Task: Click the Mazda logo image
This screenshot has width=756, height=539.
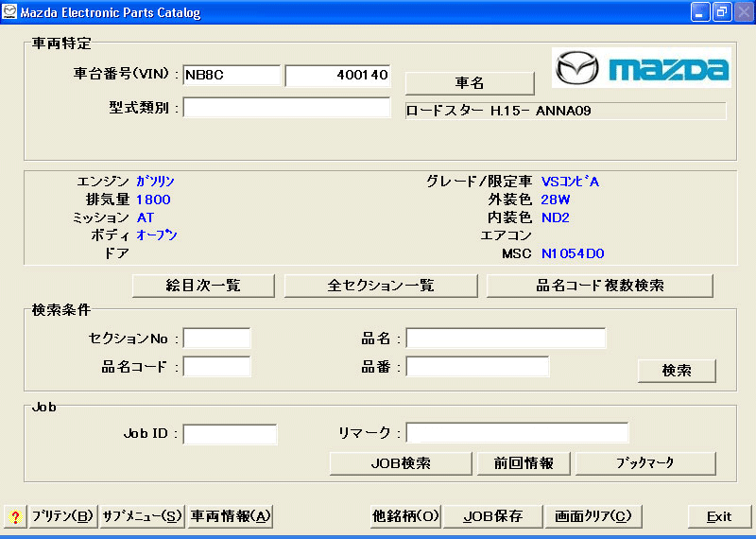Action: click(x=642, y=67)
